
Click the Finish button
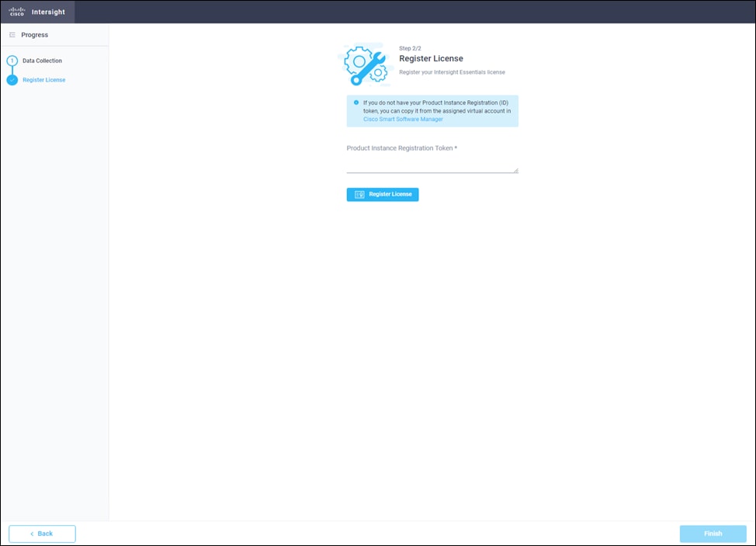point(713,534)
